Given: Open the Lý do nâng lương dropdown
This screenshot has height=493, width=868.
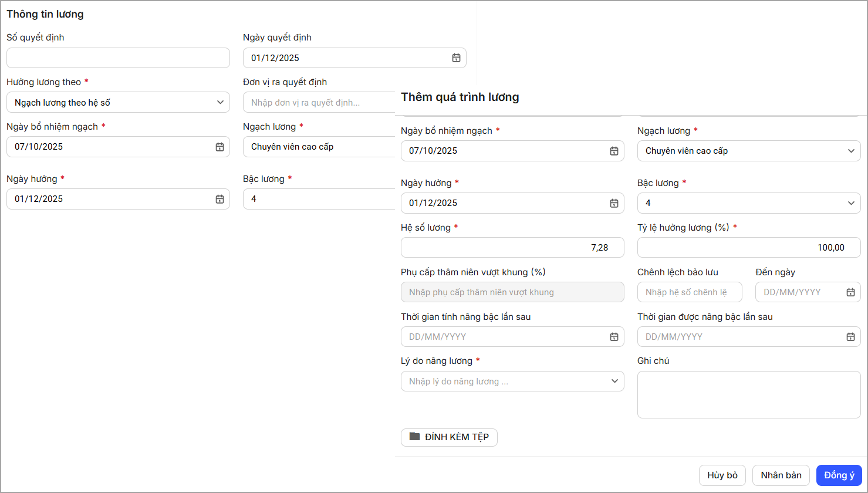Looking at the screenshot, I should [614, 381].
